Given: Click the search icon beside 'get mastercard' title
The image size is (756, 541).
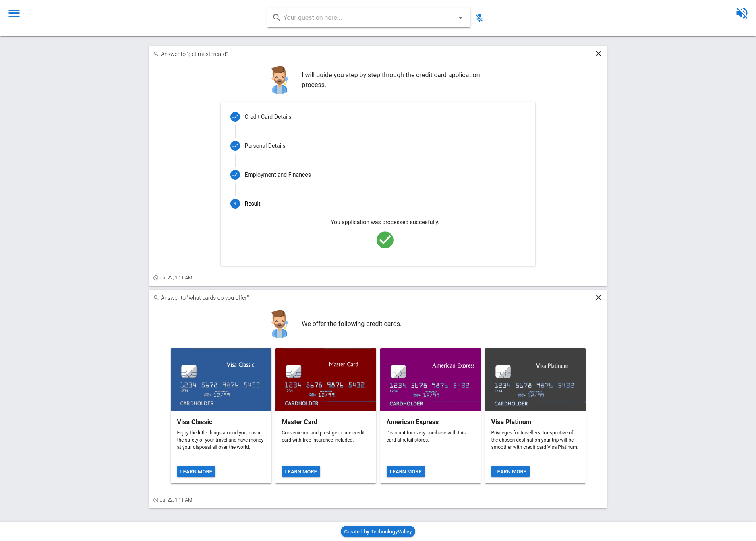Looking at the screenshot, I should pos(156,54).
